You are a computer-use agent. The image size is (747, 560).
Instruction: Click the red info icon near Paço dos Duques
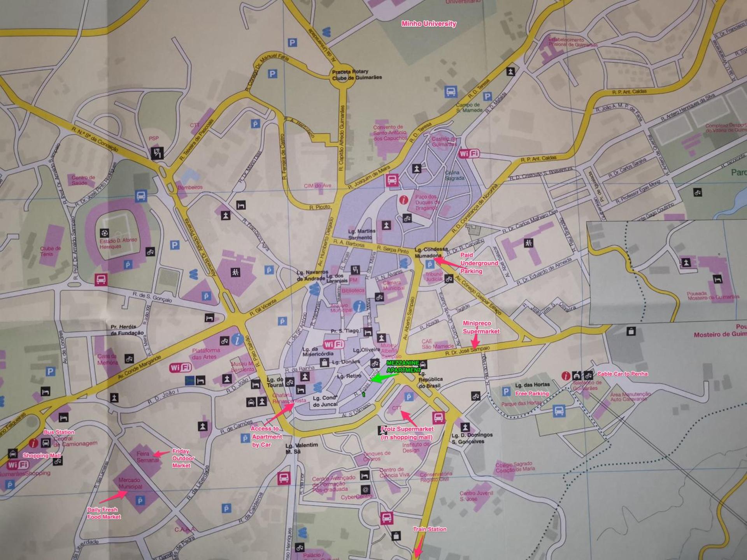[404, 200]
